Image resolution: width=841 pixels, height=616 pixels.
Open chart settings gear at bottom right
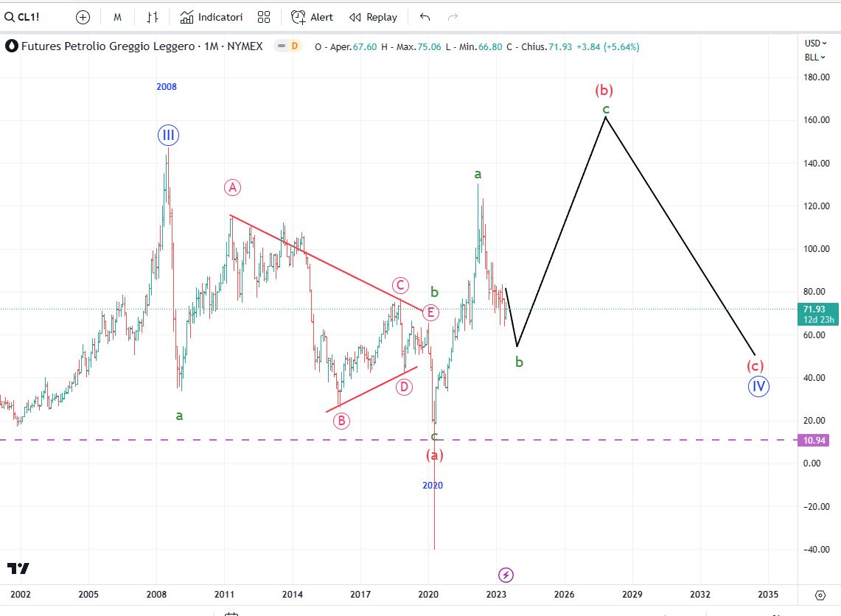(820, 595)
